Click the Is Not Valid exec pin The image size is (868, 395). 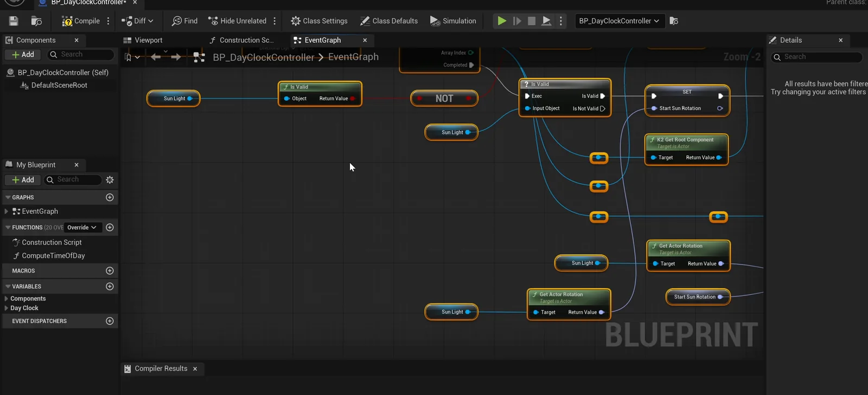point(603,108)
